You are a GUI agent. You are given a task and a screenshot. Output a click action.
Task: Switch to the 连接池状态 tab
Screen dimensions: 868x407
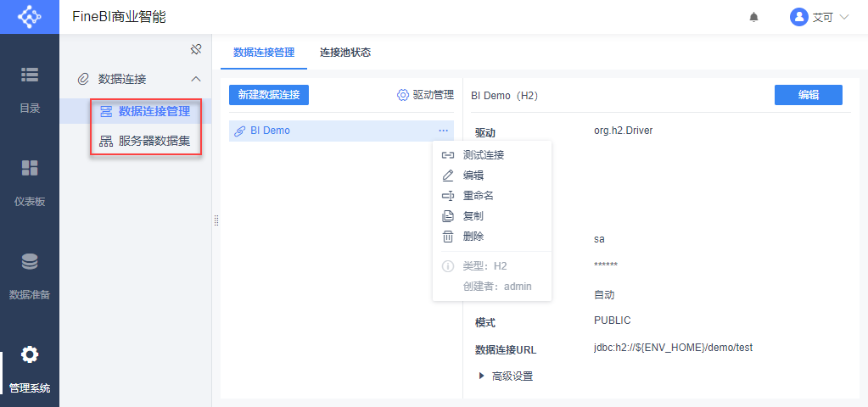(344, 53)
